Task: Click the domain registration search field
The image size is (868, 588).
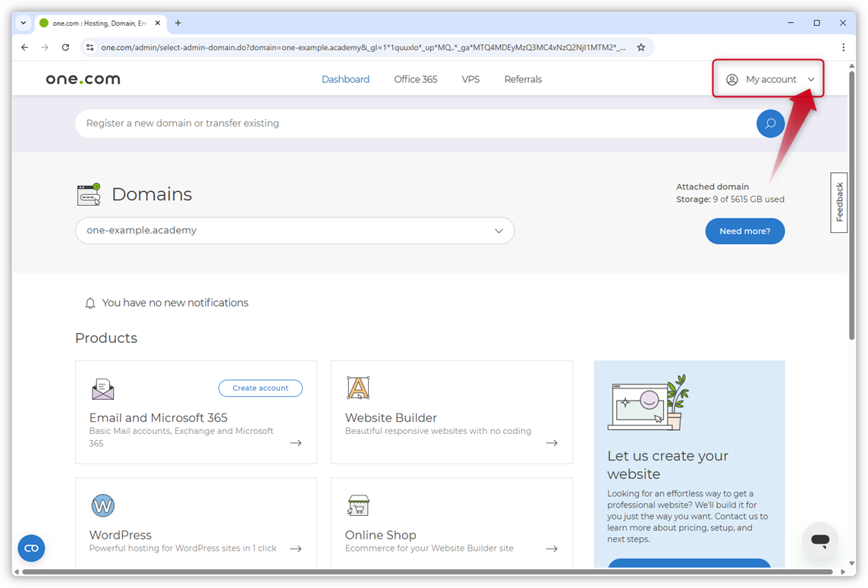Action: [410, 124]
